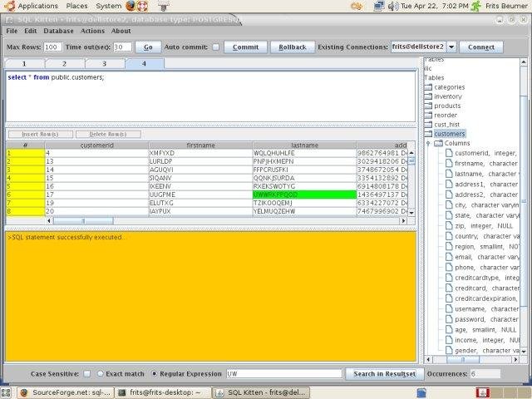Screen dimensions: 532x399
Task: Toggle the Auto commit checkbox
Action: pyautogui.click(x=216, y=47)
